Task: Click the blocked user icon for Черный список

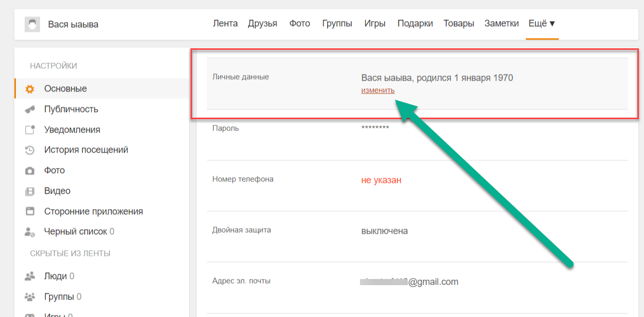Action: (x=30, y=232)
